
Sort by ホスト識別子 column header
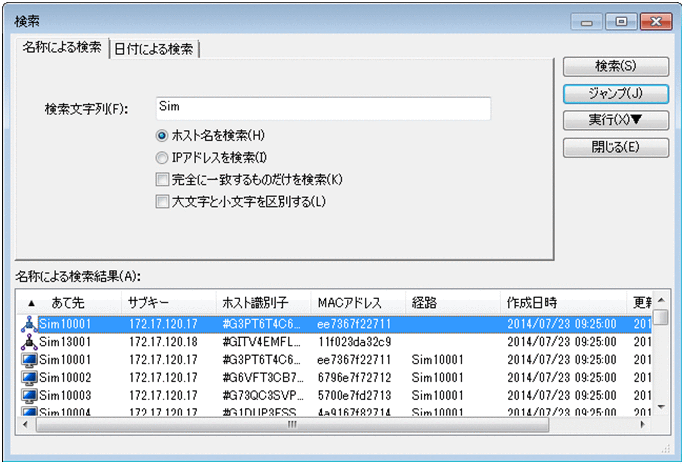(x=263, y=302)
